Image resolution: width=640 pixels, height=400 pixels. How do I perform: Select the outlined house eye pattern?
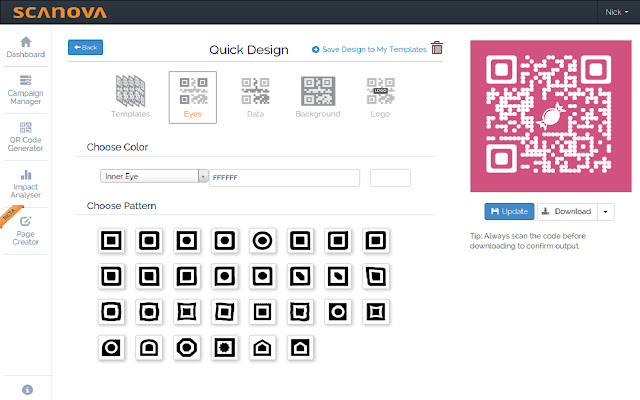point(262,348)
